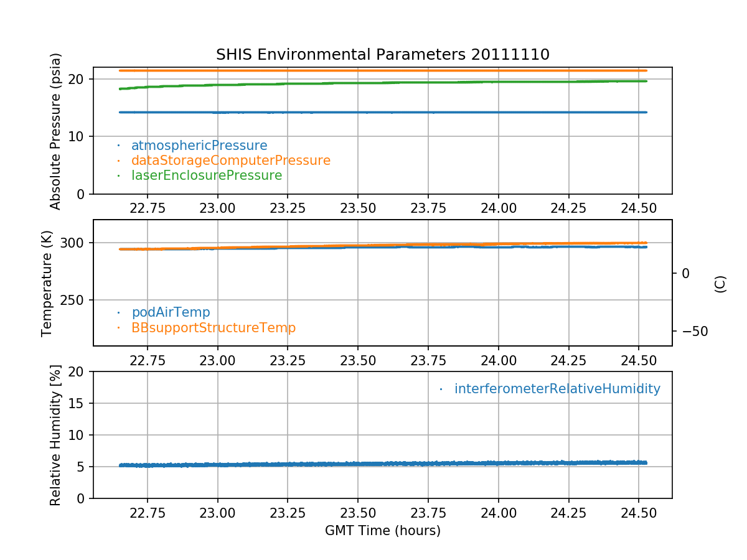Select the atmosphericPressure legend entry
Image resolution: width=747 pixels, height=560 pixels.
199,146
